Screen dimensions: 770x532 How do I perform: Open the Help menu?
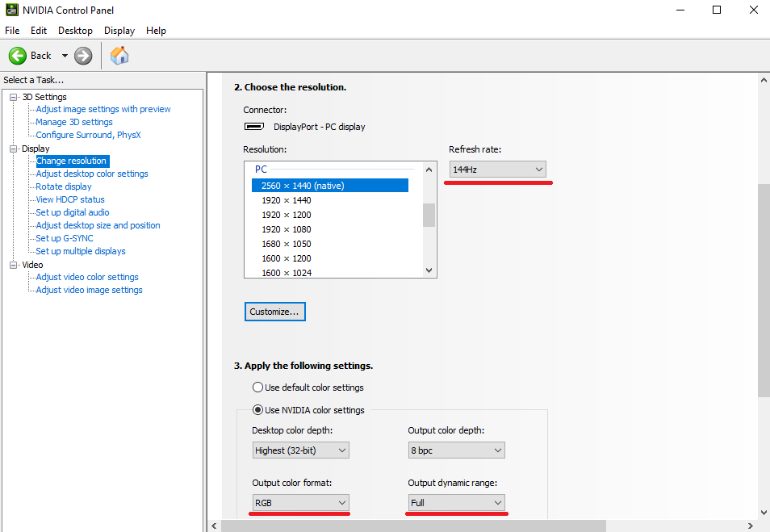click(156, 31)
